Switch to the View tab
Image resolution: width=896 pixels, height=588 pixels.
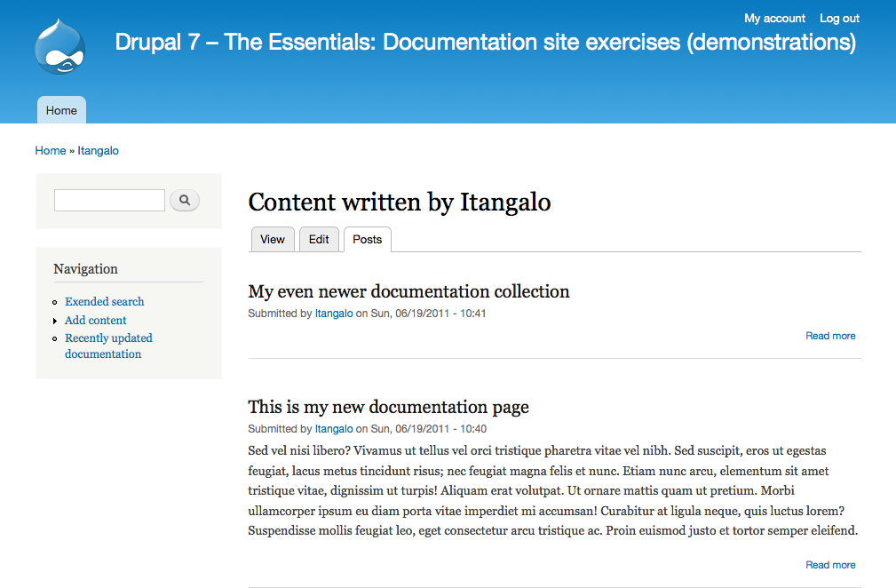pyautogui.click(x=273, y=240)
